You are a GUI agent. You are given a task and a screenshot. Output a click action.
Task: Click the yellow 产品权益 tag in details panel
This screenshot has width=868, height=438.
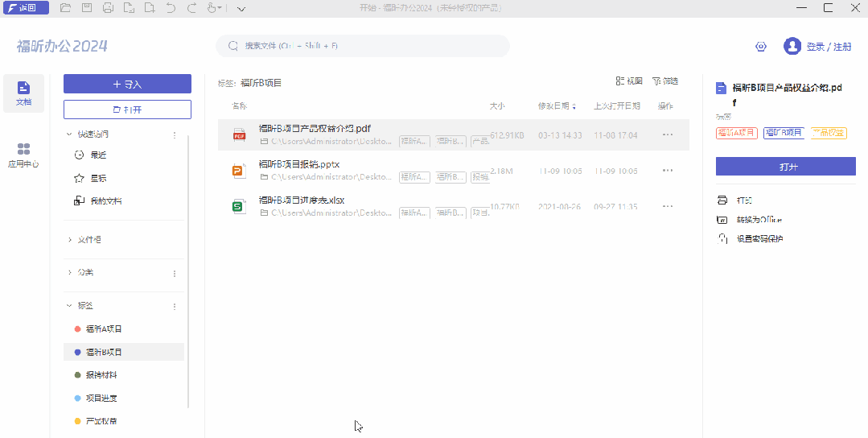pyautogui.click(x=829, y=133)
